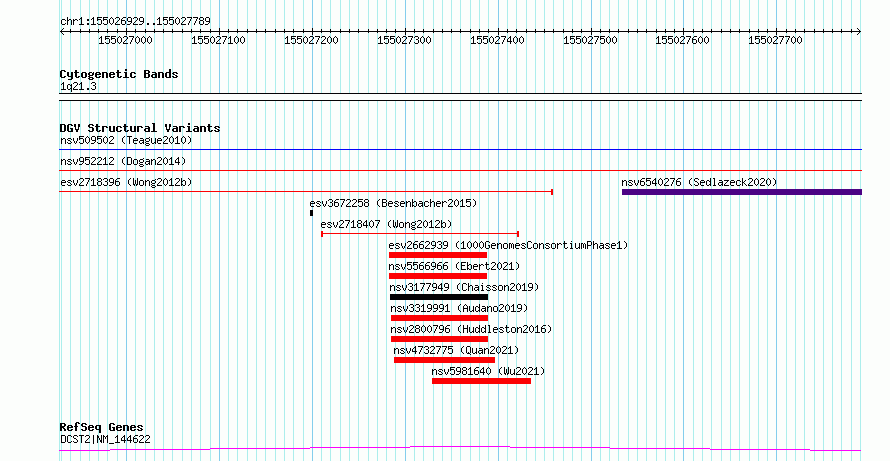Click the red bar under nsv2800796

click(x=439, y=339)
